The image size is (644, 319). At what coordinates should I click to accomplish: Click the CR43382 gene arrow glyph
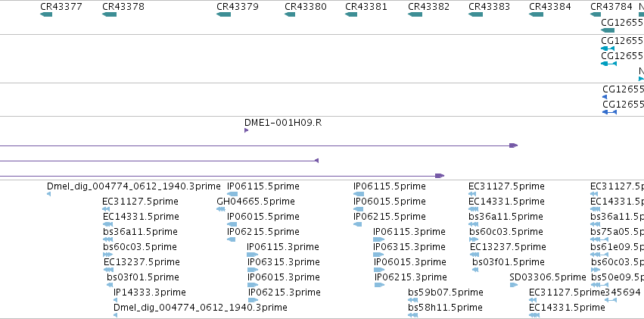coord(415,14)
